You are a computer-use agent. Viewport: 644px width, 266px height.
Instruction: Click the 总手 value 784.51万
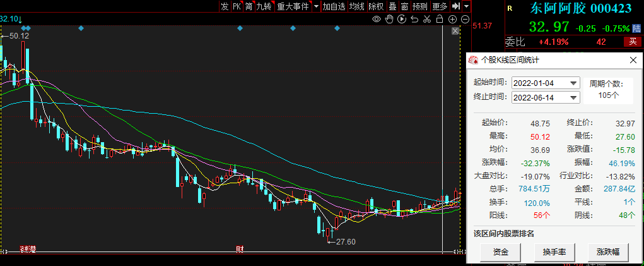534,189
